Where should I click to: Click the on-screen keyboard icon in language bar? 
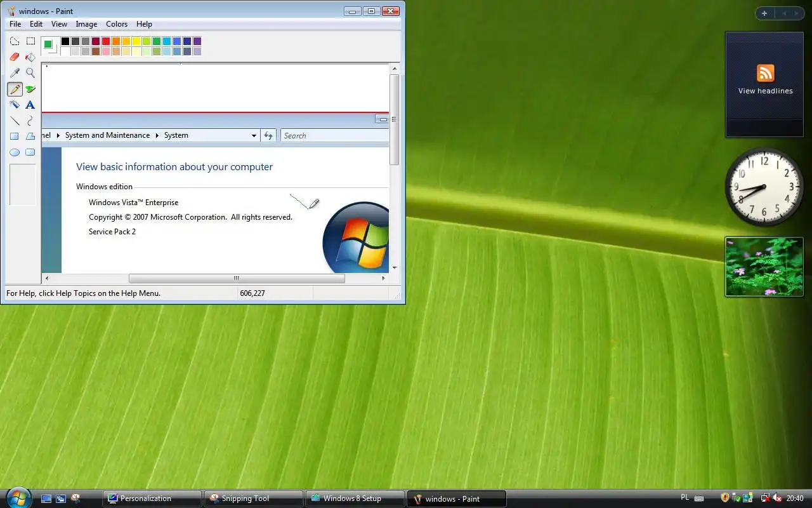(x=699, y=498)
